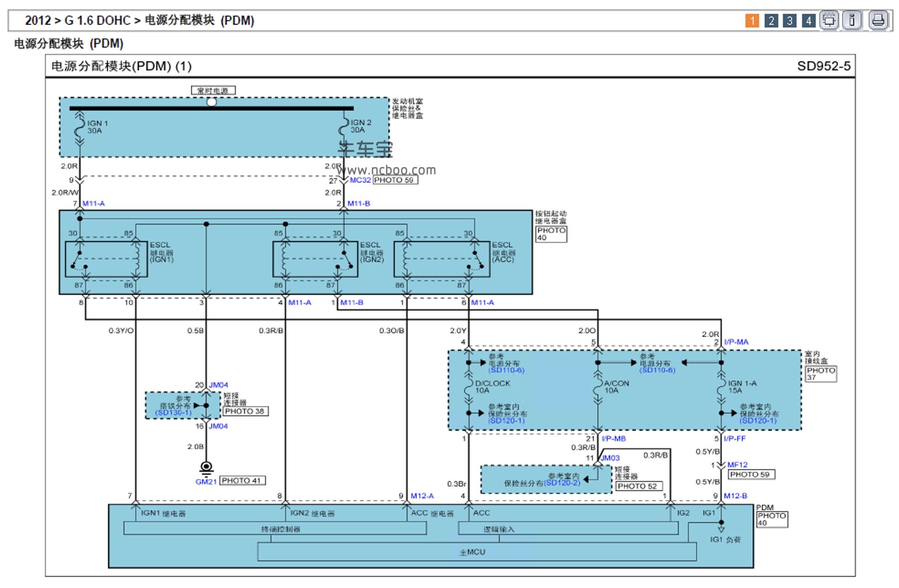This screenshot has width=899, height=588.
Task: Open the JM03 joint connector link
Action: click(610, 458)
